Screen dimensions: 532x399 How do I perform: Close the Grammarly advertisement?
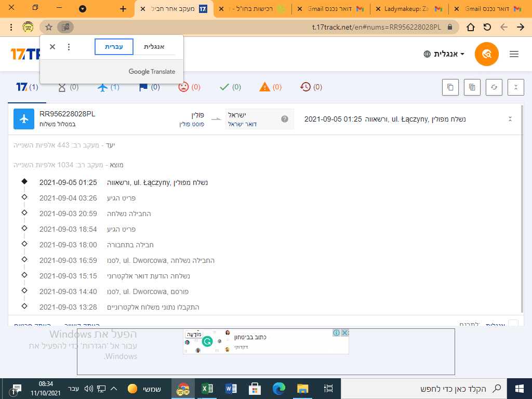tap(344, 332)
